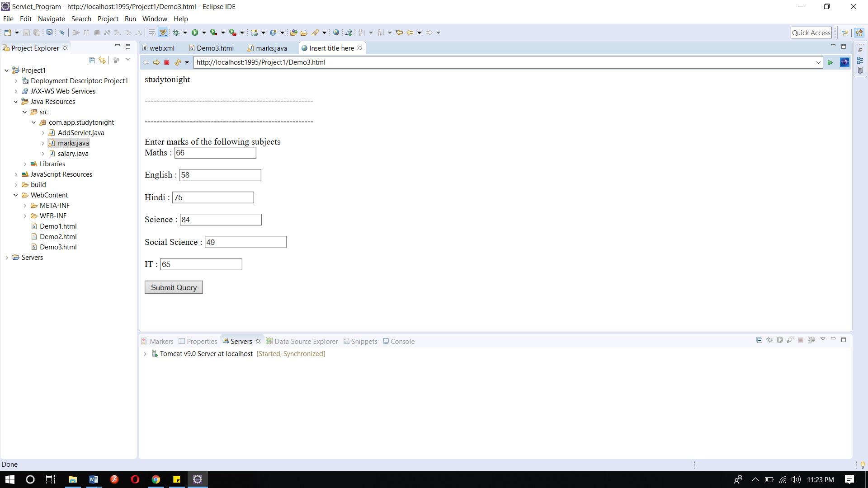Refresh the internal browser page
Viewport: 868px width, 488px height.
click(177, 62)
